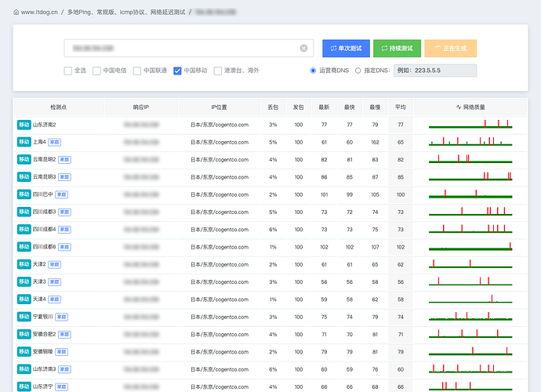This screenshot has height=392, width=541.
Task: Sort by 响应IP column header
Action: coord(141,107)
